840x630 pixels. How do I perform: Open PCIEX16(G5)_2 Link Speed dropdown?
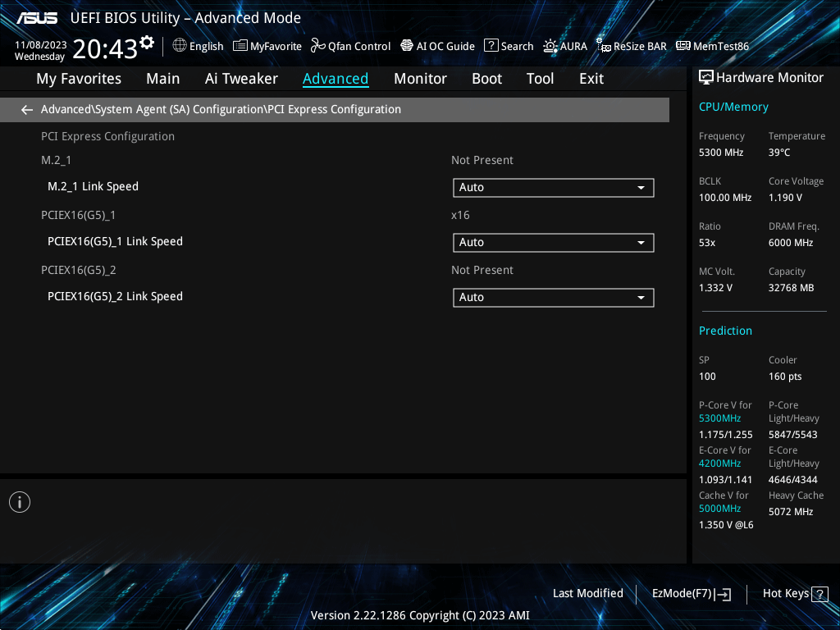pos(554,297)
